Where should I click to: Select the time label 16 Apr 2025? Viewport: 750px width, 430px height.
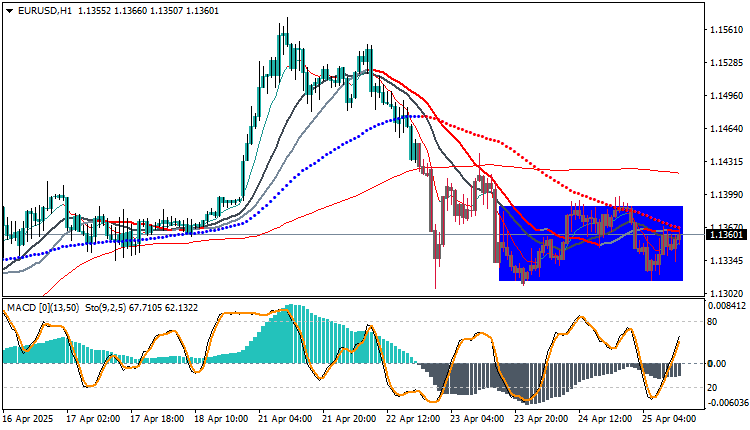(x=28, y=419)
